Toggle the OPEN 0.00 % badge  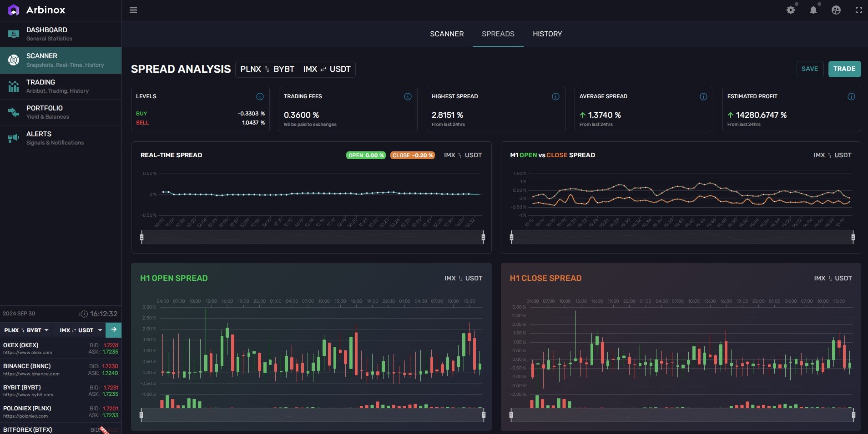[366, 155]
